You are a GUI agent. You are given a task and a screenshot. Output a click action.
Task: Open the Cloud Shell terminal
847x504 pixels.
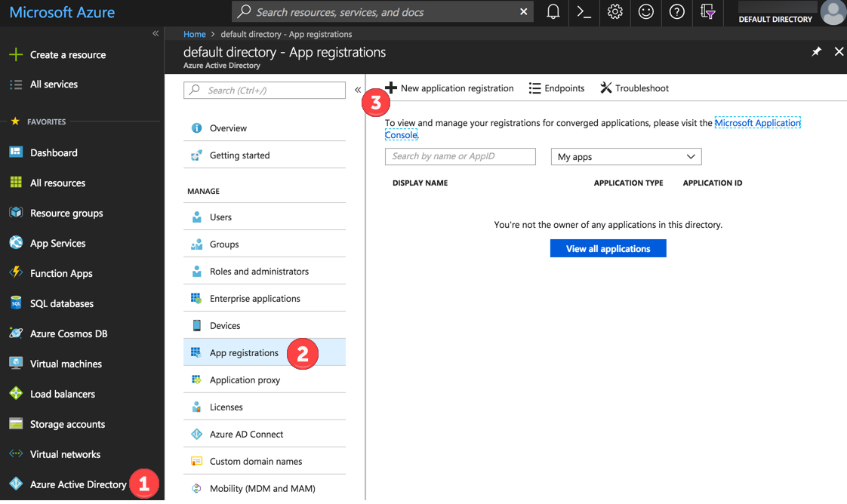point(584,12)
